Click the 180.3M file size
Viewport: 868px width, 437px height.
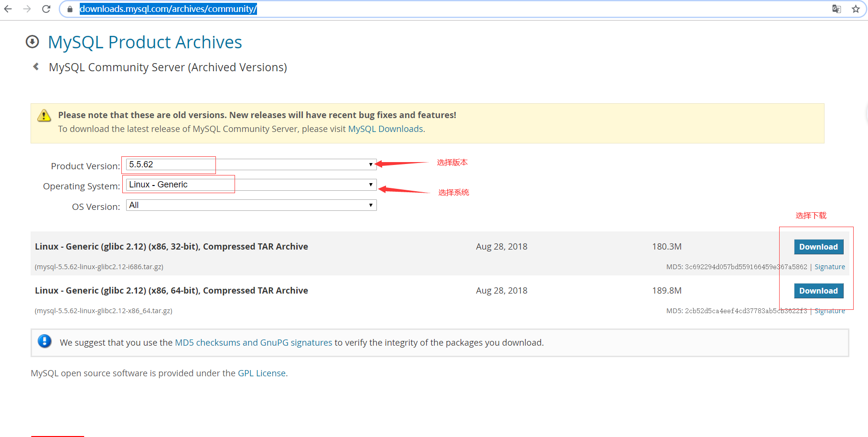[x=666, y=247]
